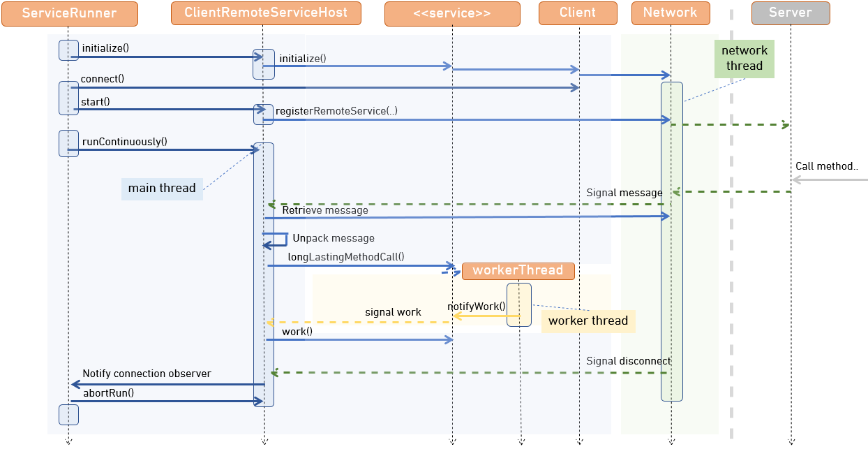Click the Unpack message self-call label
868x449 pixels.
(333, 237)
